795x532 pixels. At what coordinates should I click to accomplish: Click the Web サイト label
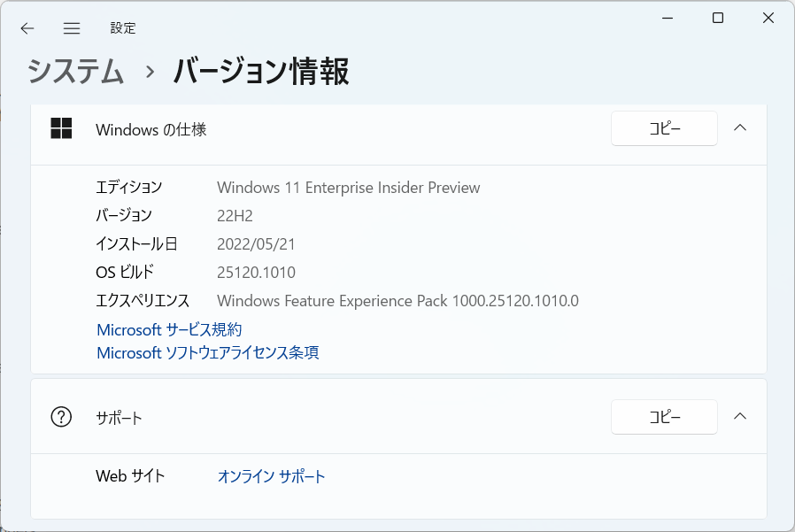(130, 475)
